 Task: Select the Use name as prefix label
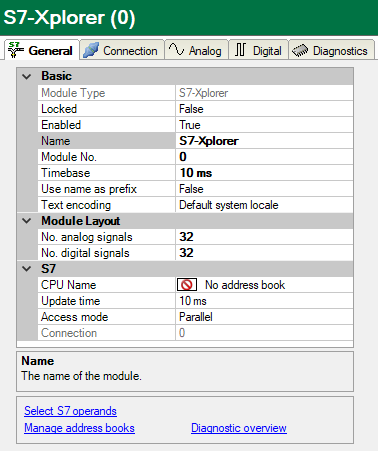tap(89, 189)
